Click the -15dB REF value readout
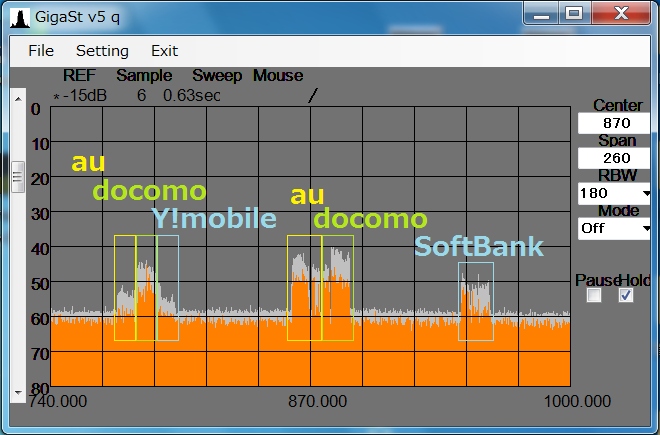Image resolution: width=660 pixels, height=435 pixels. (86, 95)
